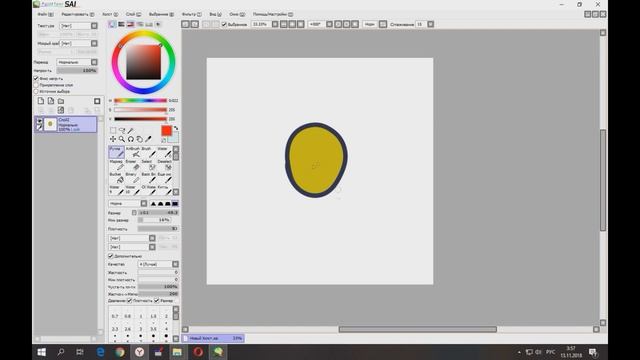Select the AirBrush tool

coord(133,152)
